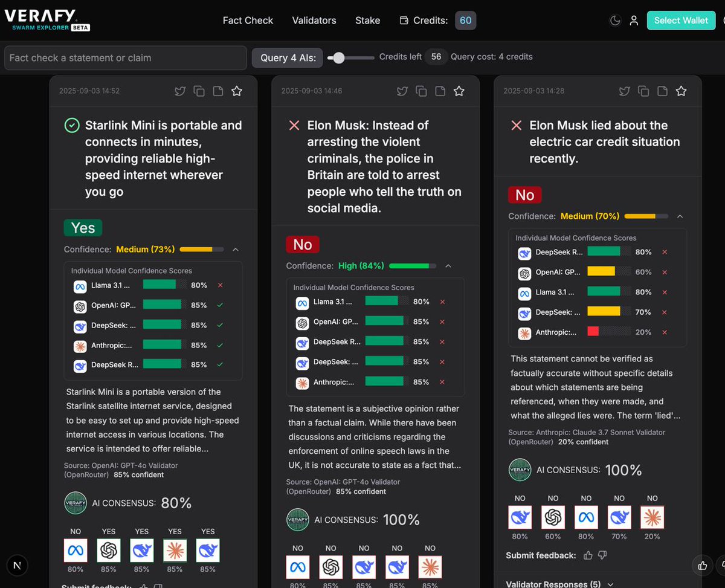Click note icon on British police card
The height and width of the screenshot is (588, 725).
440,91
